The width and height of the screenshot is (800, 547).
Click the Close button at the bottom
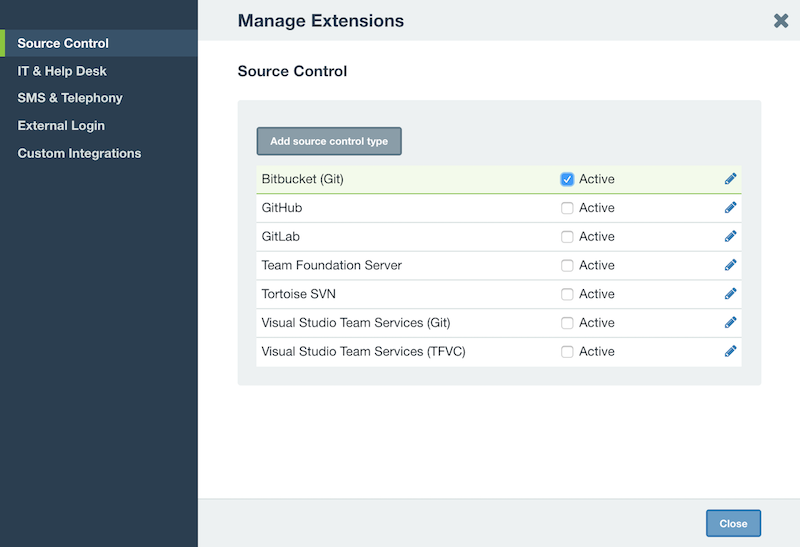tap(733, 524)
